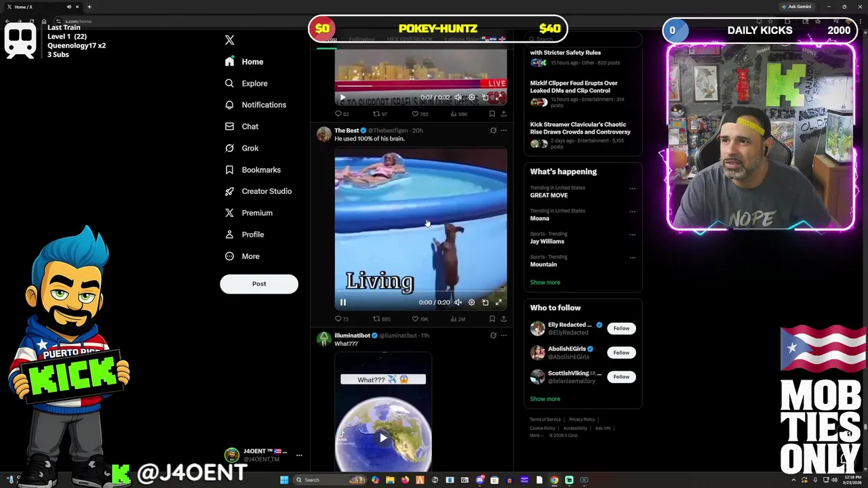Image resolution: width=868 pixels, height=488 pixels.
Task: Follow Elly Redacted
Action: coord(621,328)
